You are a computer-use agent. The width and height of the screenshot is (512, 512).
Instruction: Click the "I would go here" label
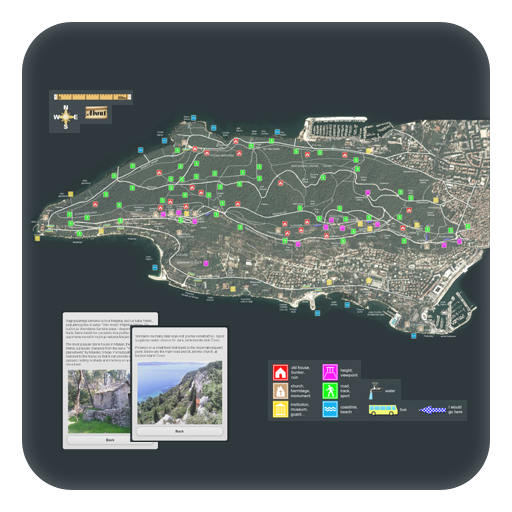pyautogui.click(x=455, y=409)
